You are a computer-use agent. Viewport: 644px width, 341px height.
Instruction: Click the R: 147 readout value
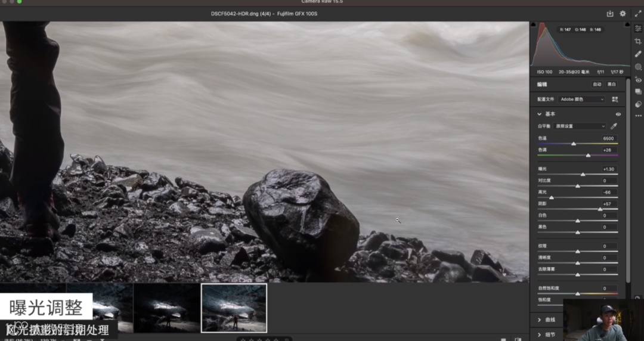pyautogui.click(x=565, y=30)
